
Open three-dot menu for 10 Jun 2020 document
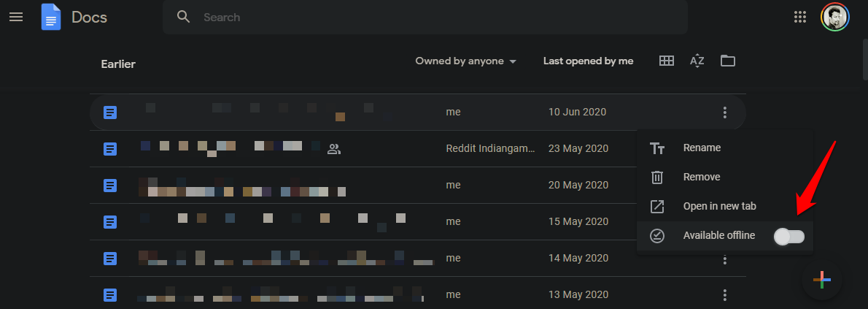tap(724, 112)
